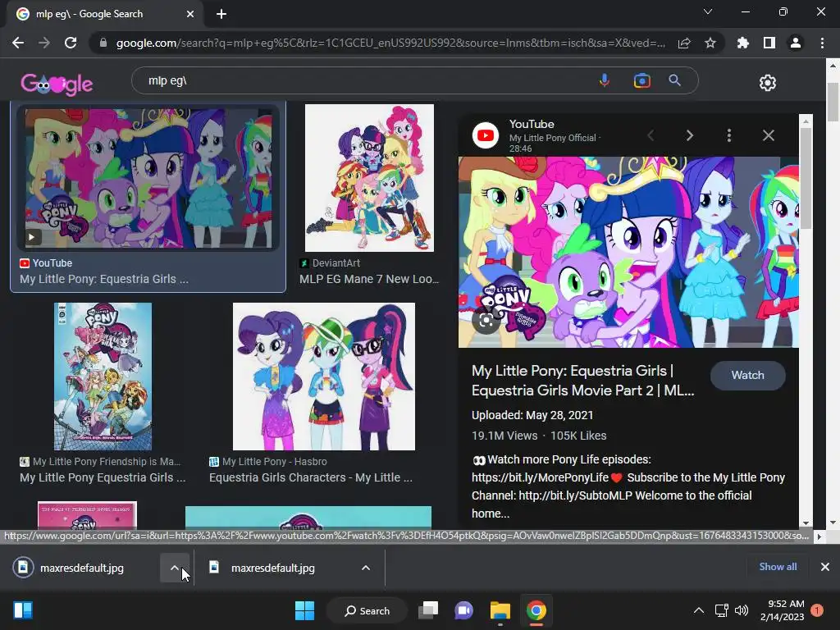This screenshot has width=840, height=630.
Task: Go back to the previous page
Action: click(x=18, y=43)
